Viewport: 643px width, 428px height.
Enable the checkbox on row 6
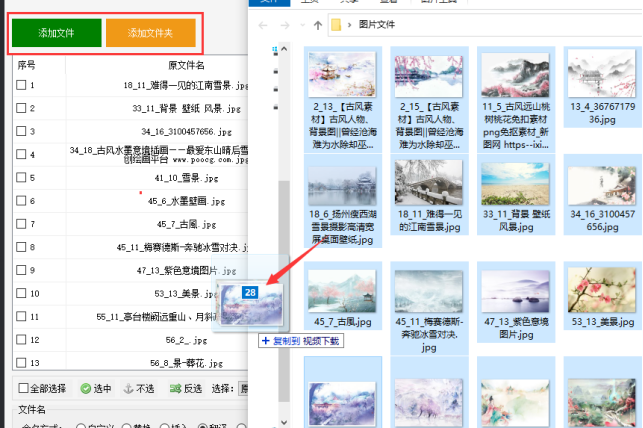click(x=21, y=200)
